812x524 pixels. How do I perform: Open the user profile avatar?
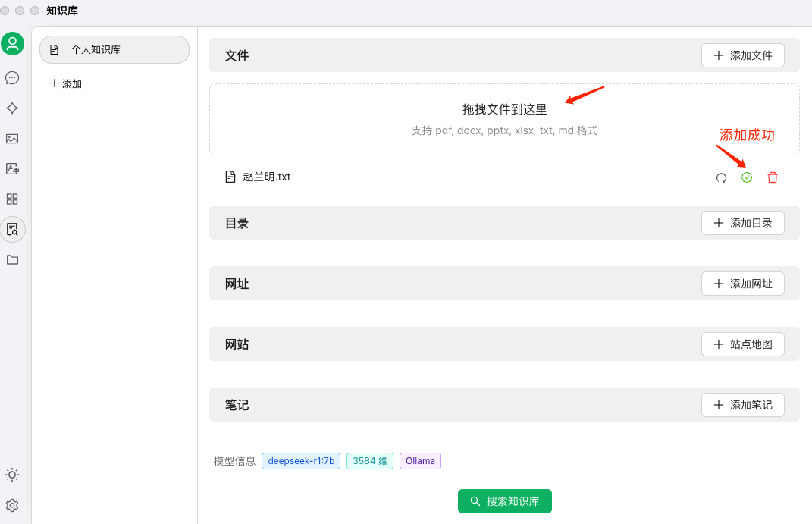pyautogui.click(x=12, y=43)
